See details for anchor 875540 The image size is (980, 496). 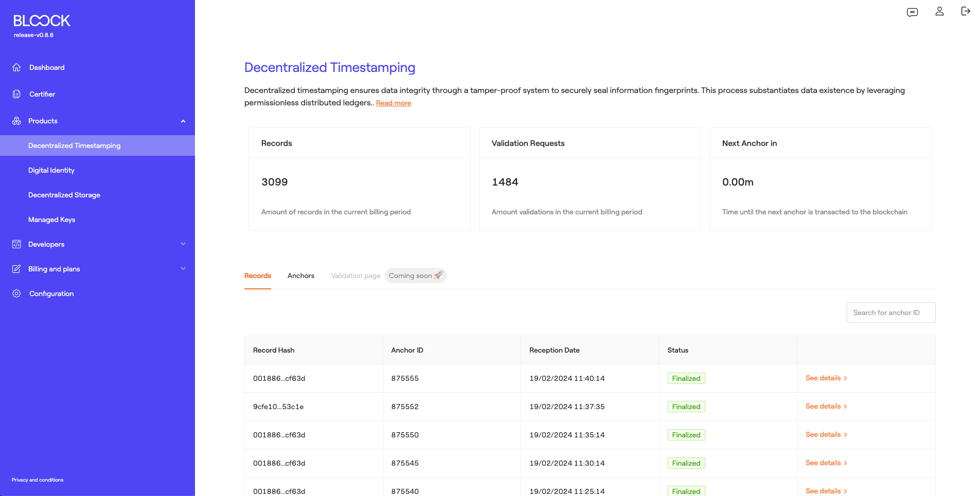tap(826, 491)
